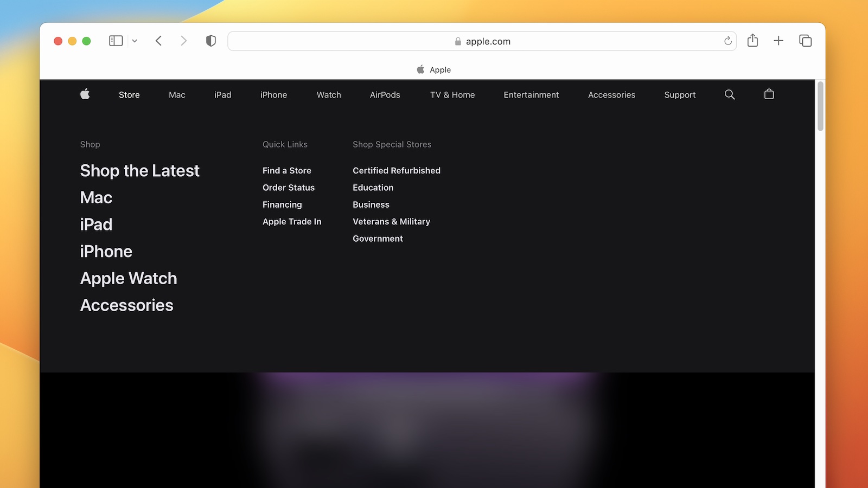The width and height of the screenshot is (868, 488).
Task: Switch to the AirPods section
Action: pyautogui.click(x=385, y=94)
